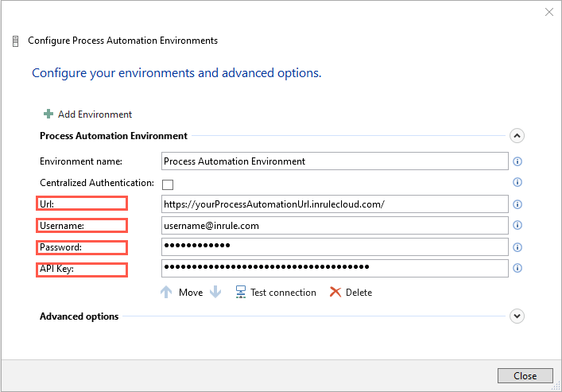The height and width of the screenshot is (392, 562).
Task: Click info icon next to Url field
Action: pyautogui.click(x=517, y=204)
